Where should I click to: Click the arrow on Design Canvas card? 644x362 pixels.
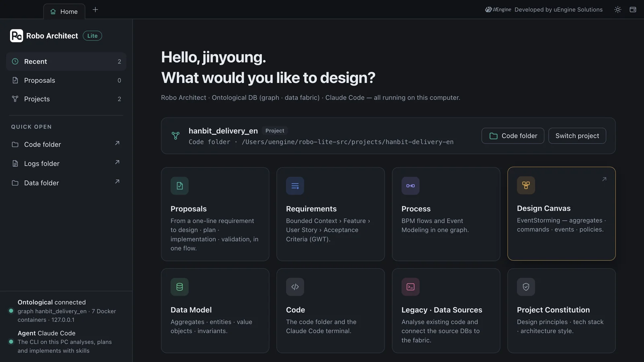[604, 179]
